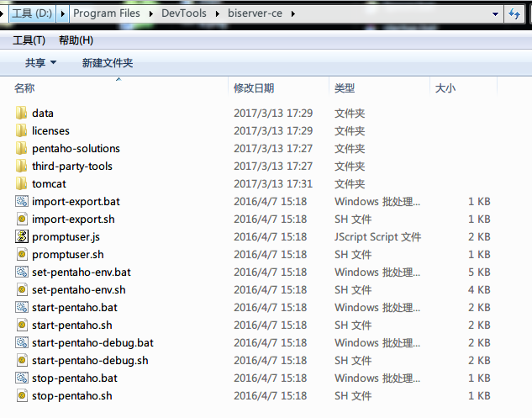Screen dimensions: 532x418
Task: Click the 新建文件夹 button
Action: [x=108, y=63]
